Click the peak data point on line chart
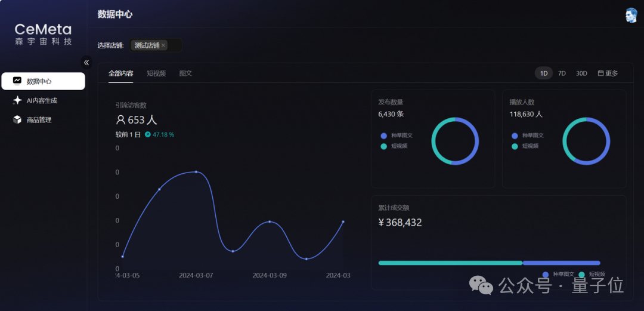The height and width of the screenshot is (311, 644). click(x=196, y=172)
